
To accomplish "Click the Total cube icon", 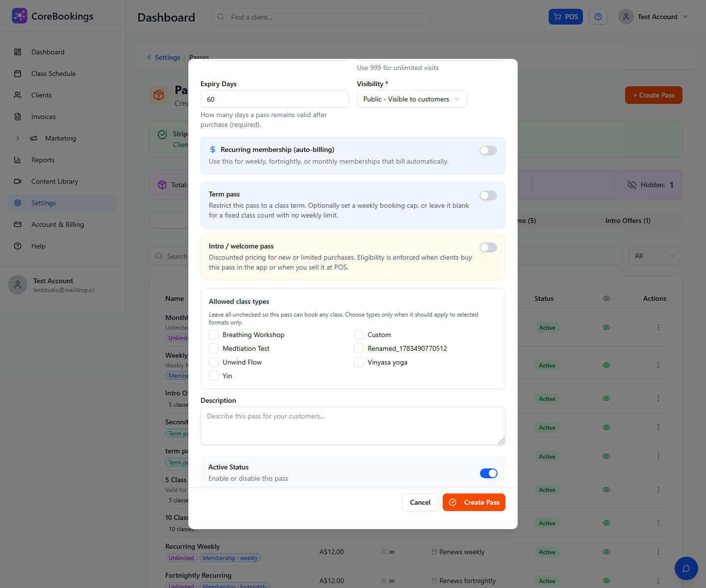I will click(x=162, y=185).
